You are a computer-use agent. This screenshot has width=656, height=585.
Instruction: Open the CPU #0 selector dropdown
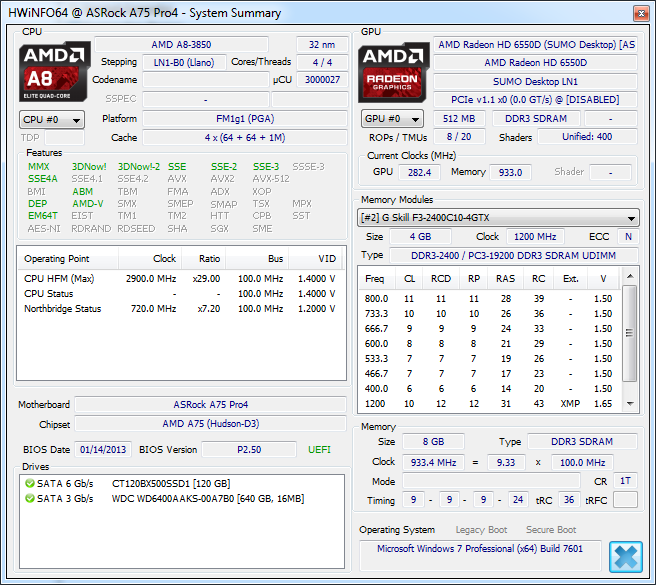pyautogui.click(x=54, y=119)
